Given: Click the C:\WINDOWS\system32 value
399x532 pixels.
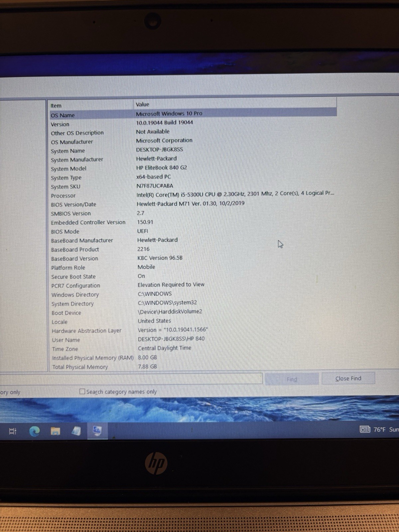Looking at the screenshot, I should tap(167, 303).
